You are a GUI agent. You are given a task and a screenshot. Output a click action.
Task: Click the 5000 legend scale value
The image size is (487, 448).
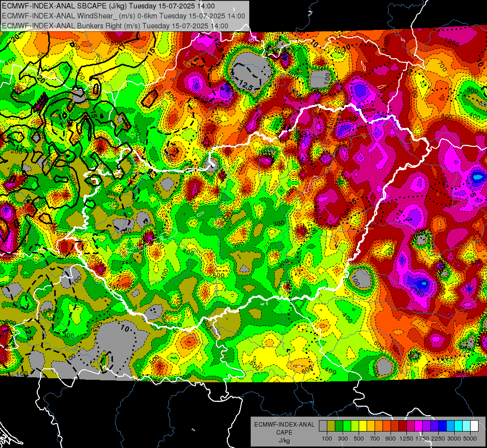click(x=470, y=439)
